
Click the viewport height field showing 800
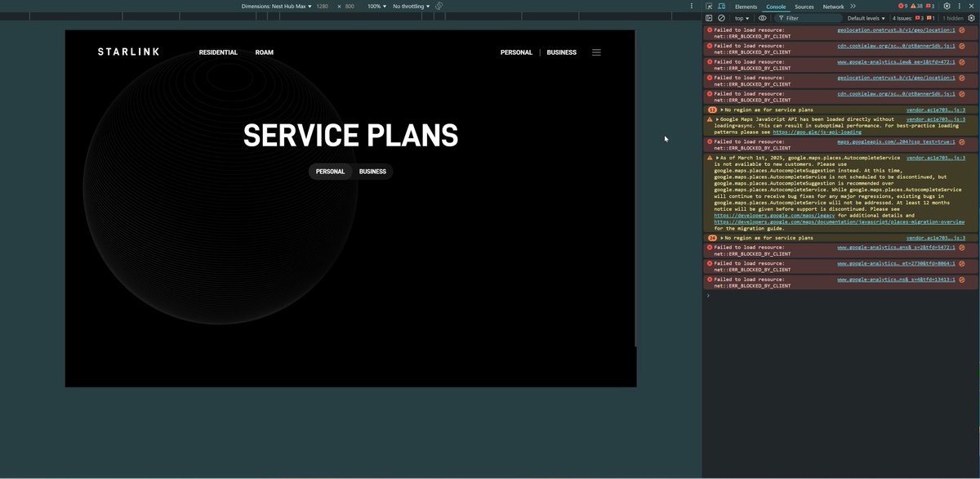[350, 6]
